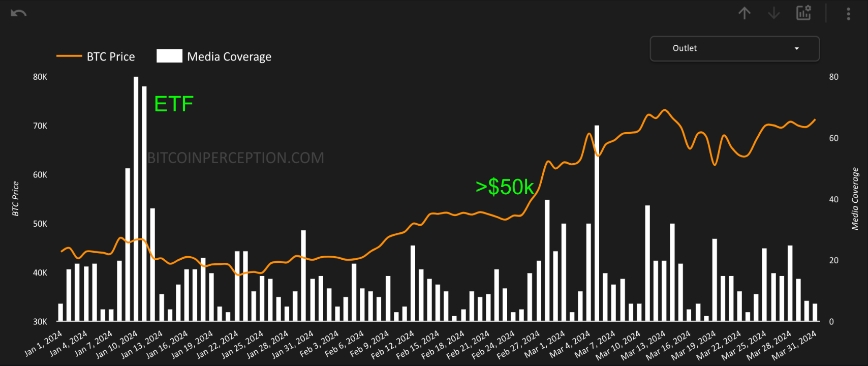Select the tall bar near Mar 7
The image size is (868, 366).
coord(597,224)
